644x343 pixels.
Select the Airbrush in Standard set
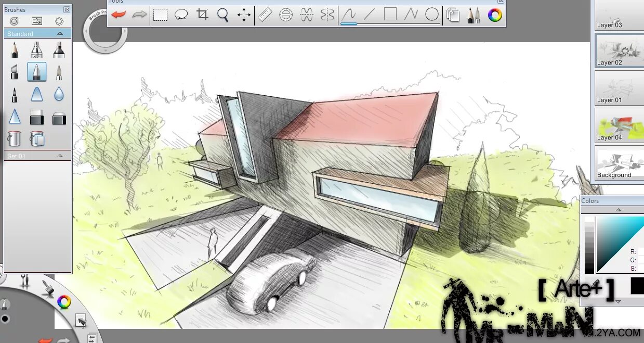pos(36,50)
